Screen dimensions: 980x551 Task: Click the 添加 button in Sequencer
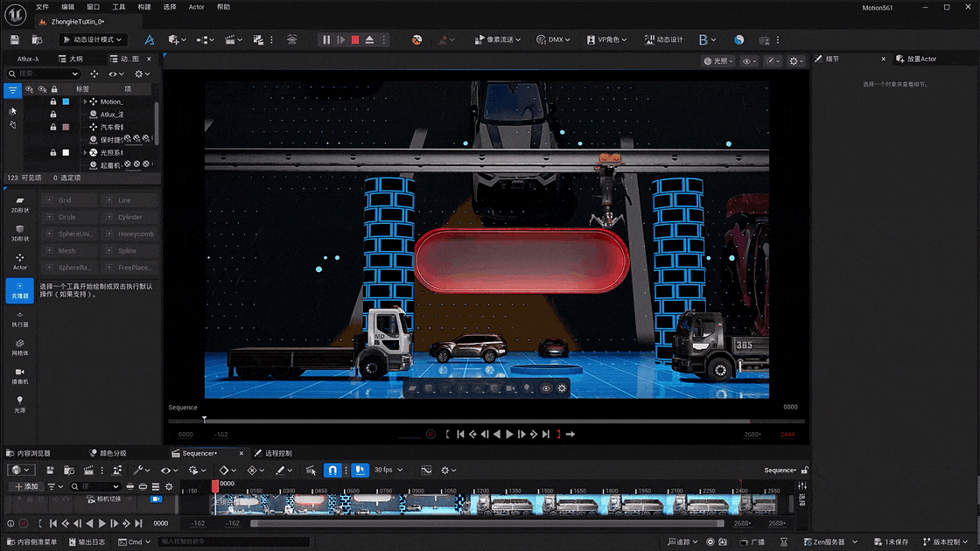pyautogui.click(x=25, y=486)
